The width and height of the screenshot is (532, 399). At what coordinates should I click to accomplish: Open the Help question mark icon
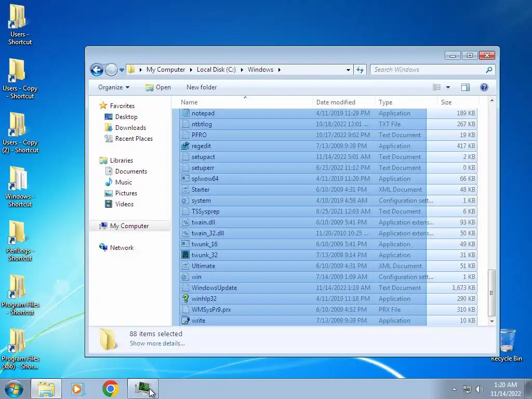[484, 87]
